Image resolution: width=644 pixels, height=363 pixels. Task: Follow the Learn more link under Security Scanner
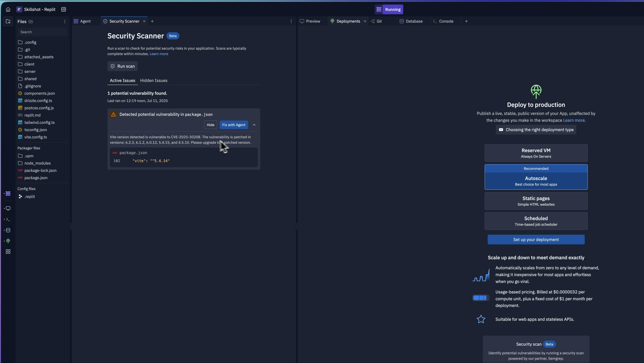(159, 54)
